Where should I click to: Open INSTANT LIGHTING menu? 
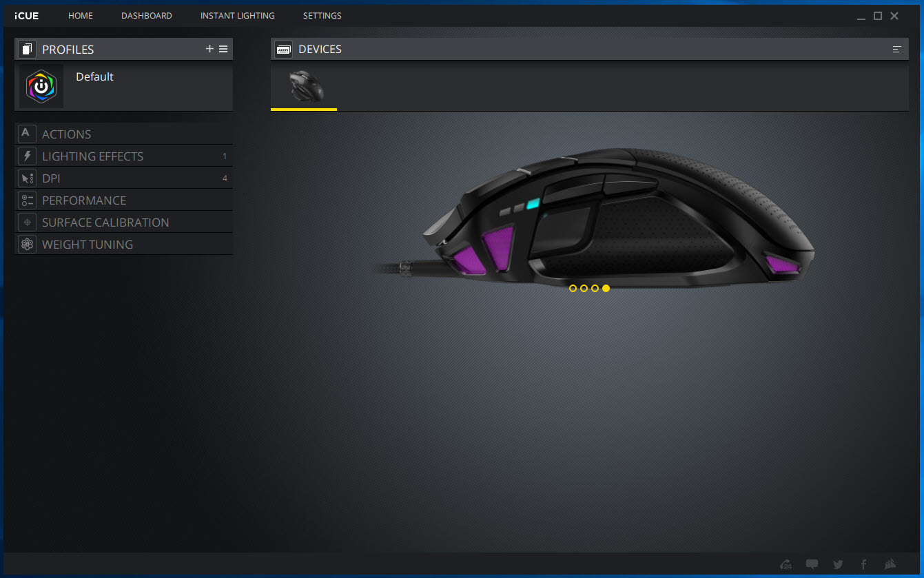point(238,15)
